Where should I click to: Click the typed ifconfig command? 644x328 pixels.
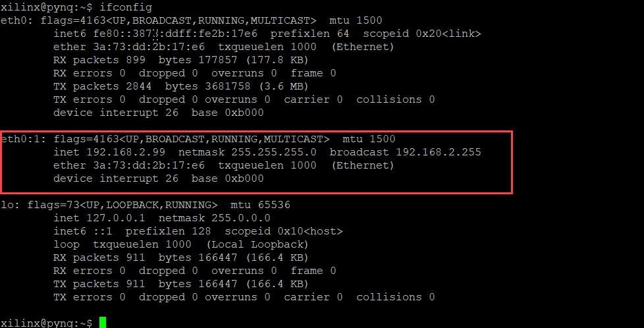point(126,7)
